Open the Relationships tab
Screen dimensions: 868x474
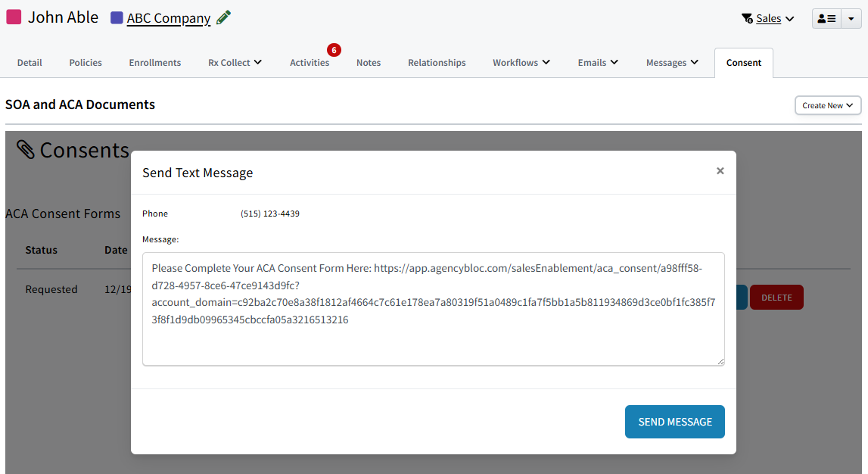click(436, 63)
